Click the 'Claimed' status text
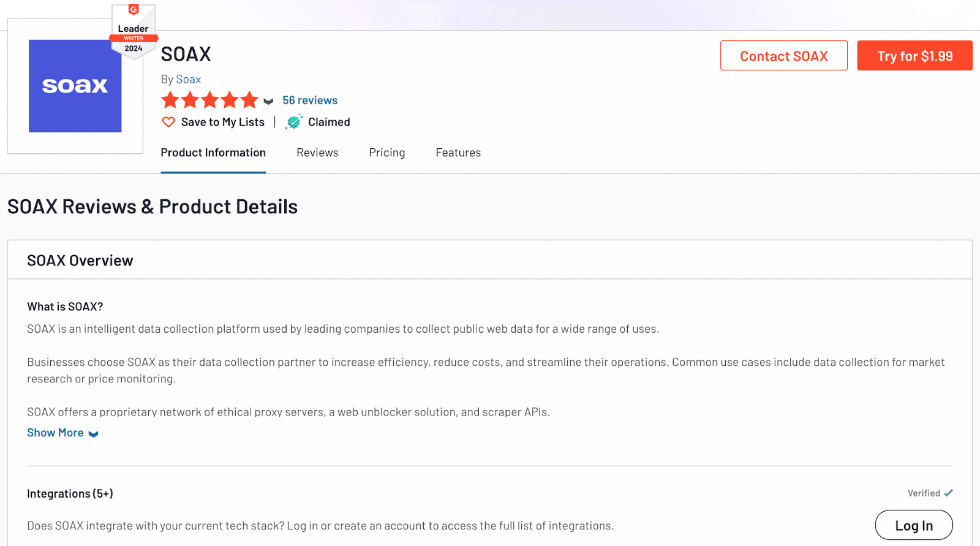 click(329, 122)
